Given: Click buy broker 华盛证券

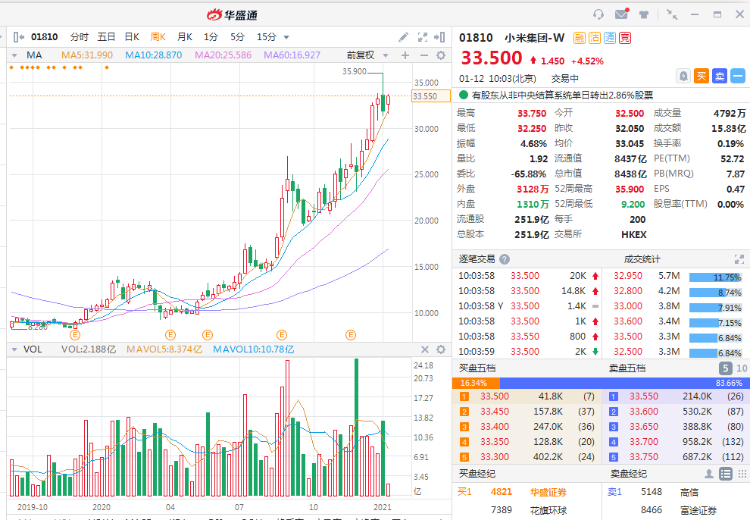Looking at the screenshot, I should point(548,492).
